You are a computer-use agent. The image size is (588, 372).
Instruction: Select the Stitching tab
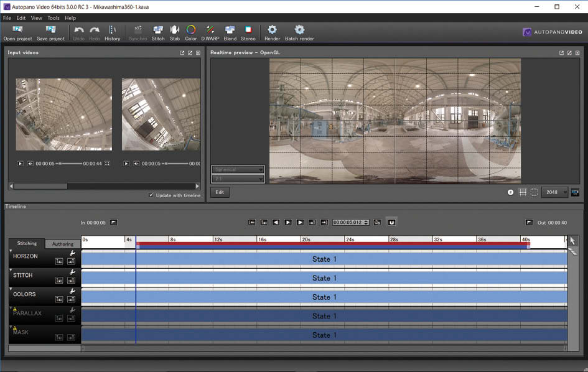coord(27,243)
